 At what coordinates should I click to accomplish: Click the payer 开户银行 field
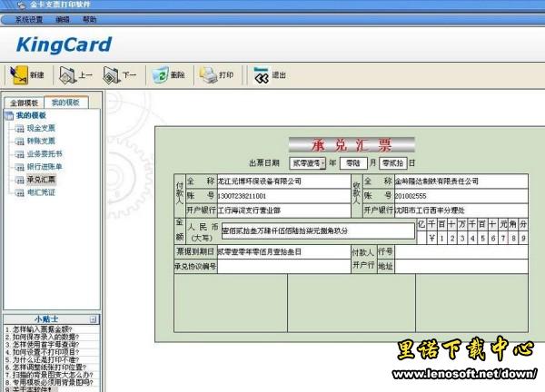[283, 211]
